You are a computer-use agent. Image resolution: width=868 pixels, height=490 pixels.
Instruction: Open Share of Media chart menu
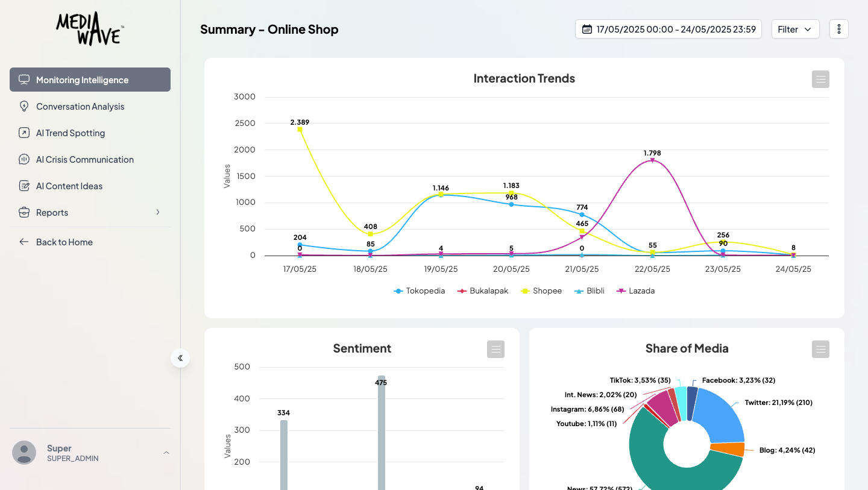click(x=820, y=349)
